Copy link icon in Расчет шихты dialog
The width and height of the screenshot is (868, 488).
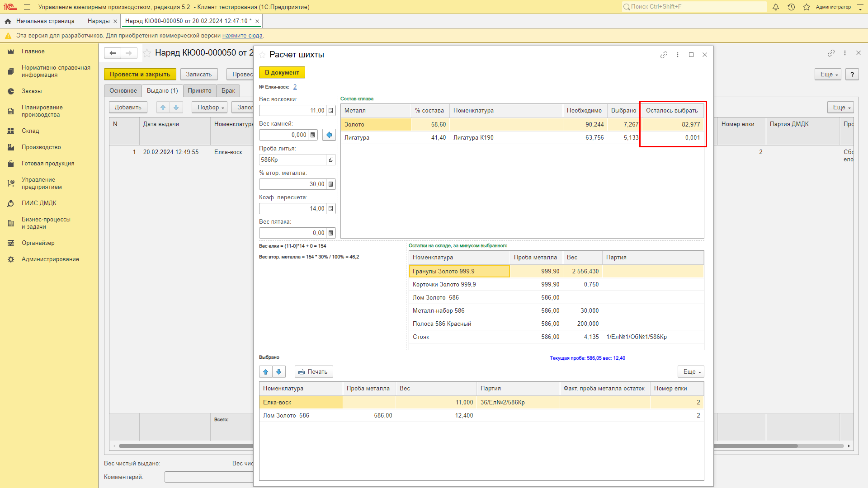pos(664,55)
